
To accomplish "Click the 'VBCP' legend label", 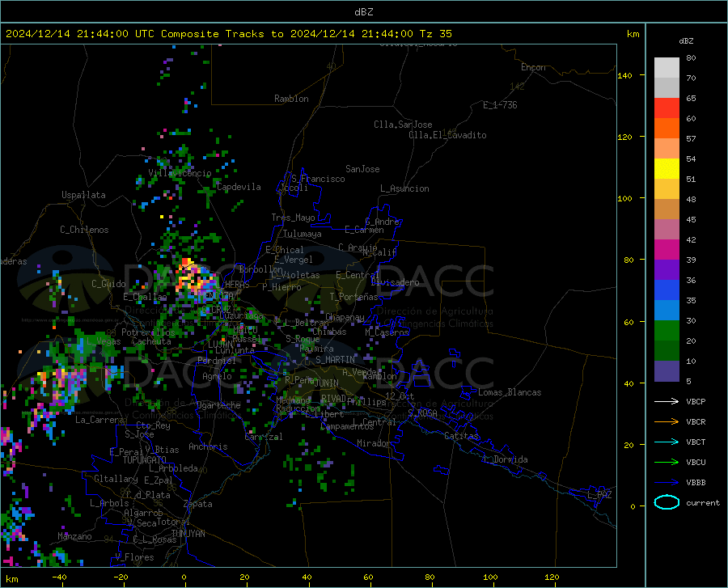I will 696,401.
